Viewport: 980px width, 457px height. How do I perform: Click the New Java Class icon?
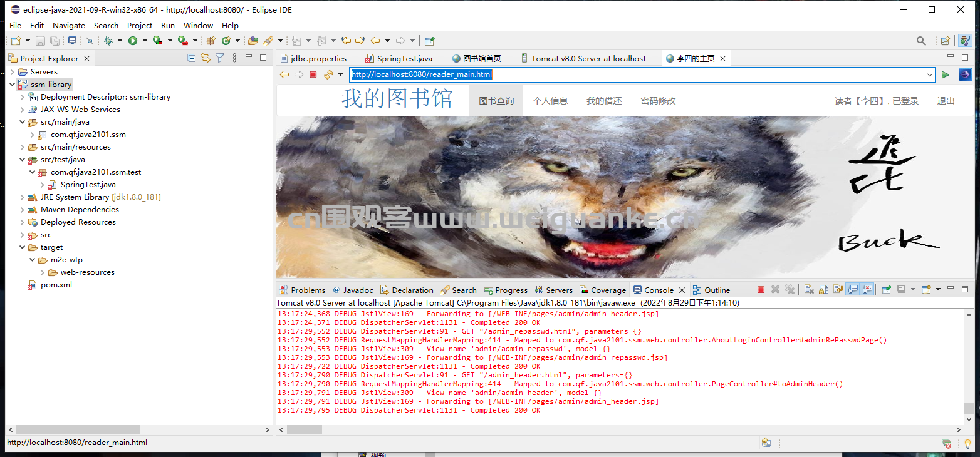pyautogui.click(x=226, y=41)
